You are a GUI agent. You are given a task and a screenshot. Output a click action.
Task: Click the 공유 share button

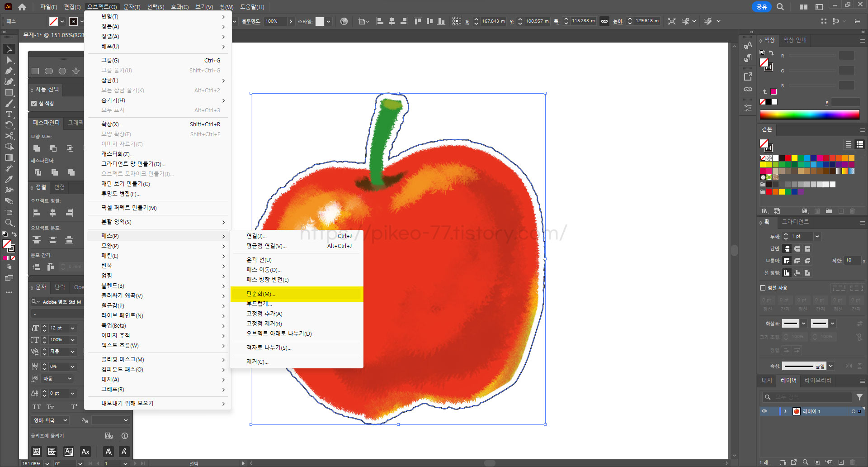click(x=762, y=7)
